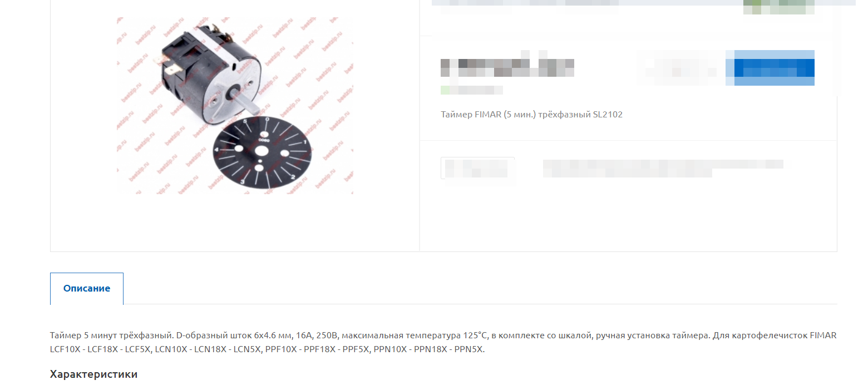Open the Описание tab
Screen dimensions: 868x385
(x=87, y=289)
